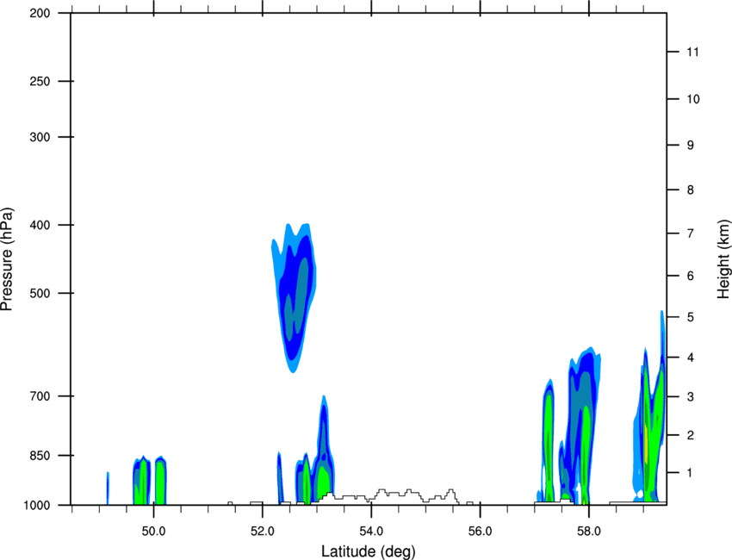Click the 52.0 latitude tick label
This screenshot has width=732, height=560.
(263, 532)
